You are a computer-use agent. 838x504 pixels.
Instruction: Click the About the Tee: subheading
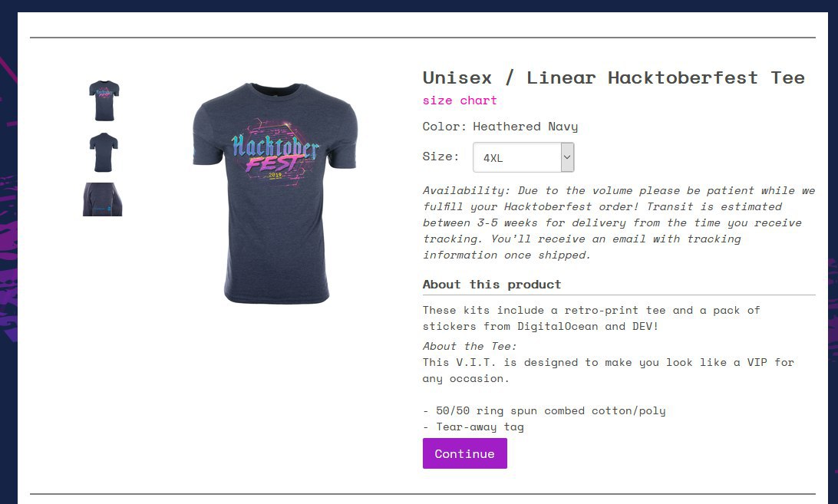[470, 346]
